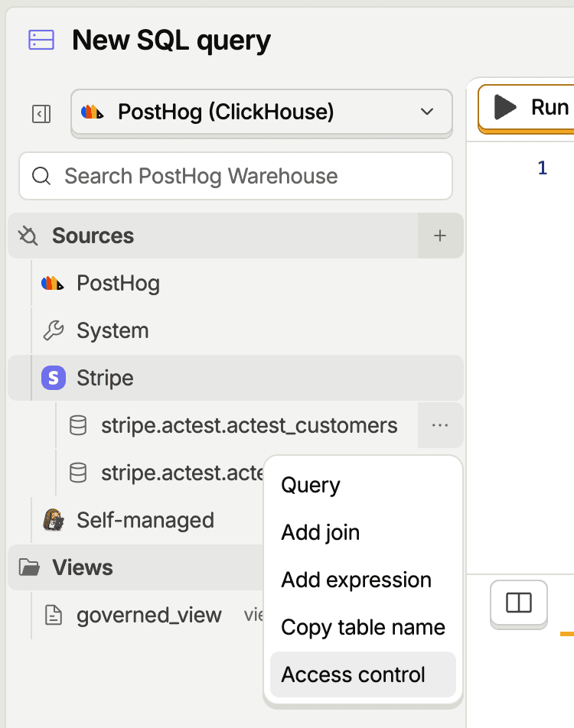This screenshot has height=728, width=574.
Task: Click the System wrench icon
Action: click(54, 330)
